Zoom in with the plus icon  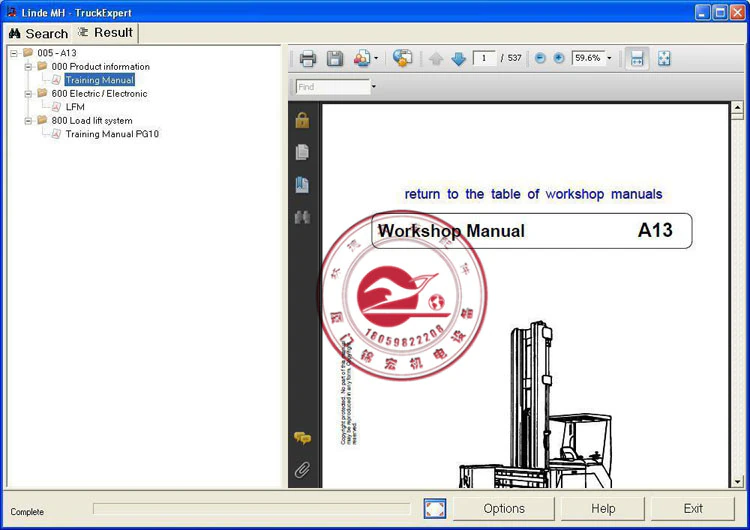tap(559, 58)
